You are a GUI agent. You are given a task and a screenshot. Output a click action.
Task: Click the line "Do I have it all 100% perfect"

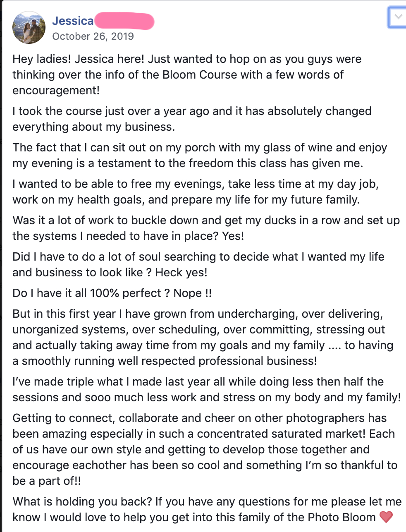(x=112, y=293)
